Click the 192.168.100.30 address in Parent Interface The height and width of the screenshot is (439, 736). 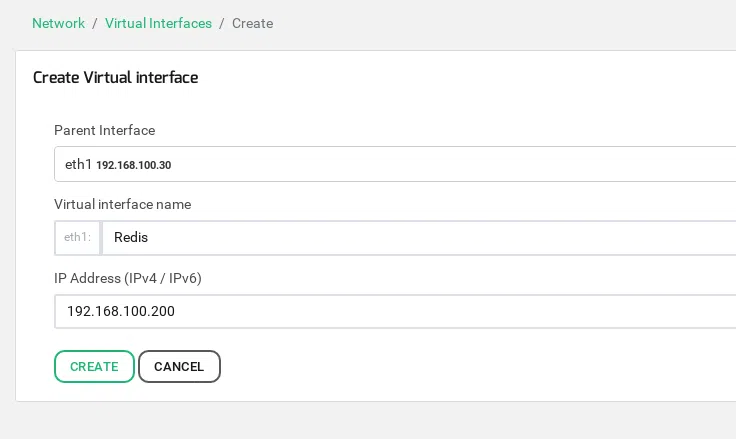click(133, 165)
